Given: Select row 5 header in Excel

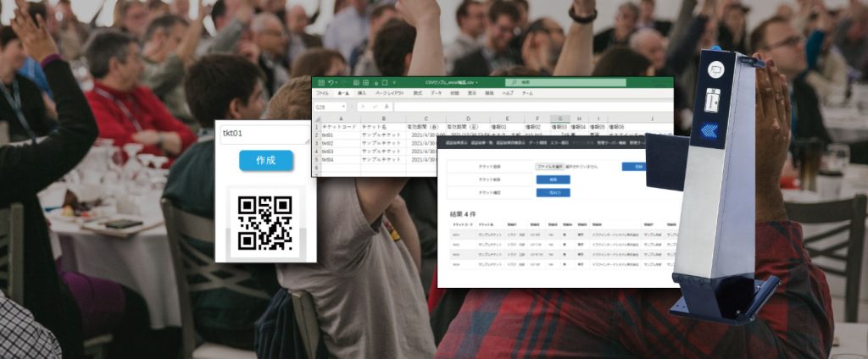Looking at the screenshot, I should (317, 159).
